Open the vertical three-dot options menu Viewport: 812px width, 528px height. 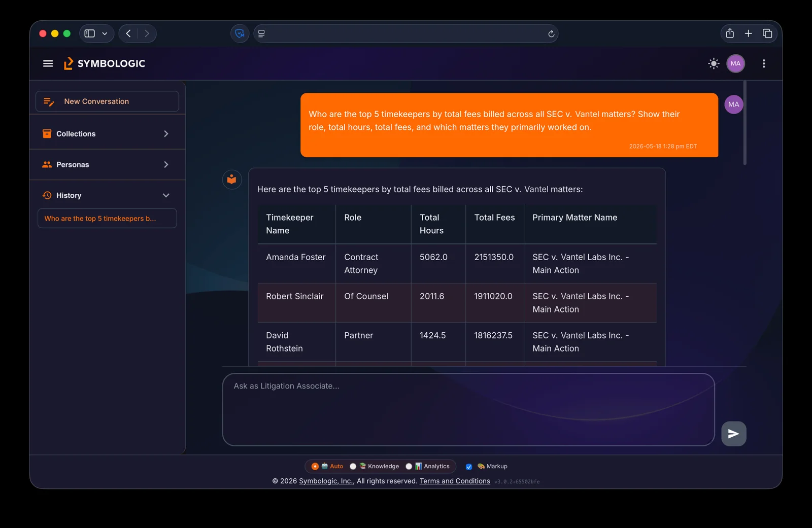click(x=764, y=63)
